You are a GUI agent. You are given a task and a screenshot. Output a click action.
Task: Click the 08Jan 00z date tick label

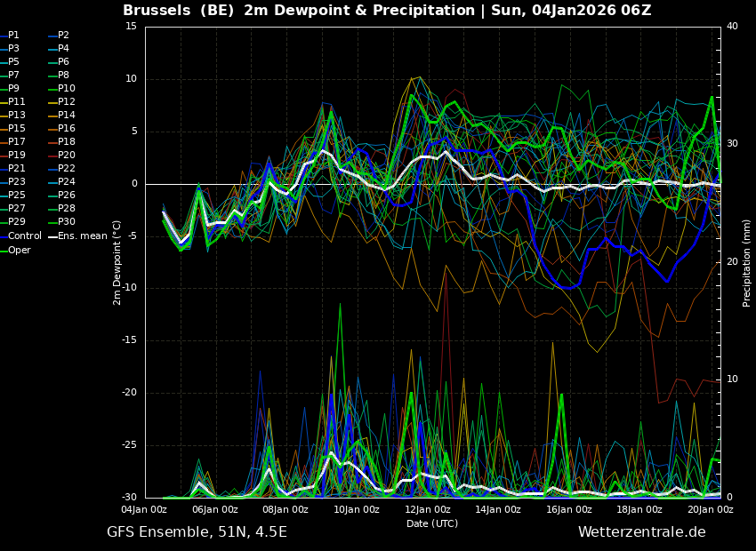pyautogui.click(x=286, y=509)
